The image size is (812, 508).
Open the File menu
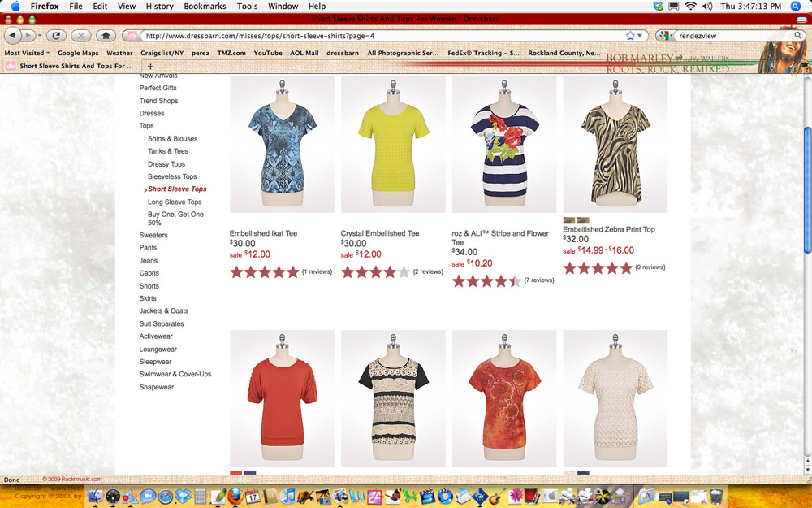[76, 7]
